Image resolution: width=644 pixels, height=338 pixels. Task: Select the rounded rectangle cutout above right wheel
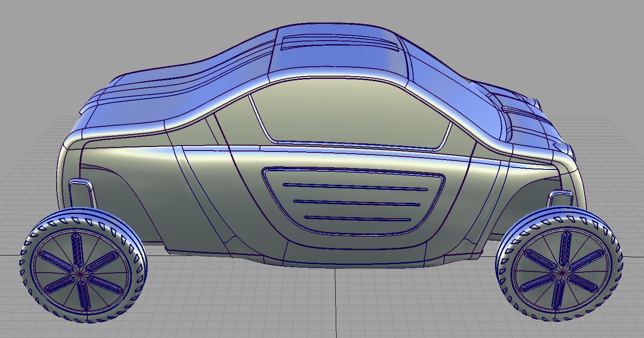pos(560,198)
